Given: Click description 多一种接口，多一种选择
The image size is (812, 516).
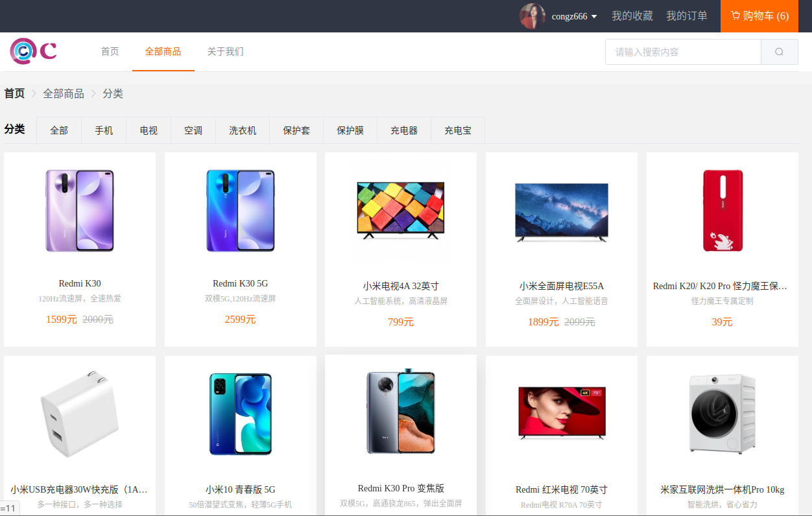Looking at the screenshot, I should [80, 505].
